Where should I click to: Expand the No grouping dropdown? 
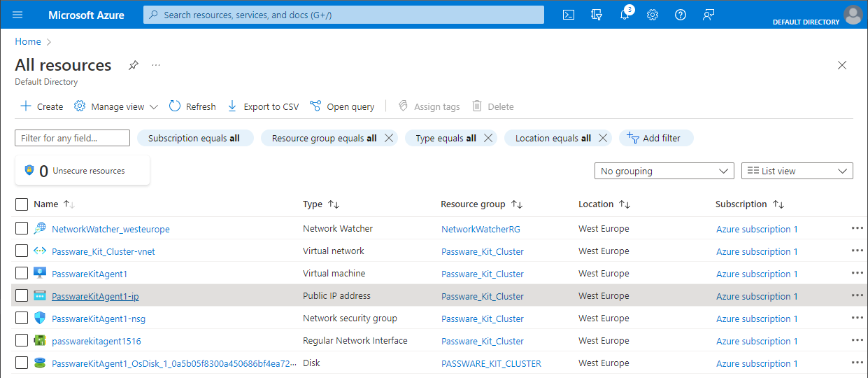pyautogui.click(x=664, y=171)
